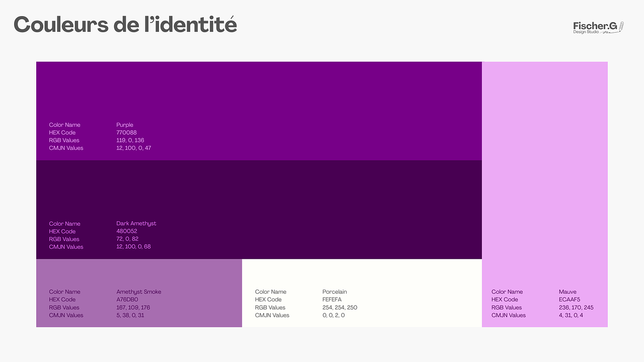Select Amethyst Smoke CMJN values 5, 38, 0, 31
This screenshot has width=644, height=362.
(x=130, y=315)
